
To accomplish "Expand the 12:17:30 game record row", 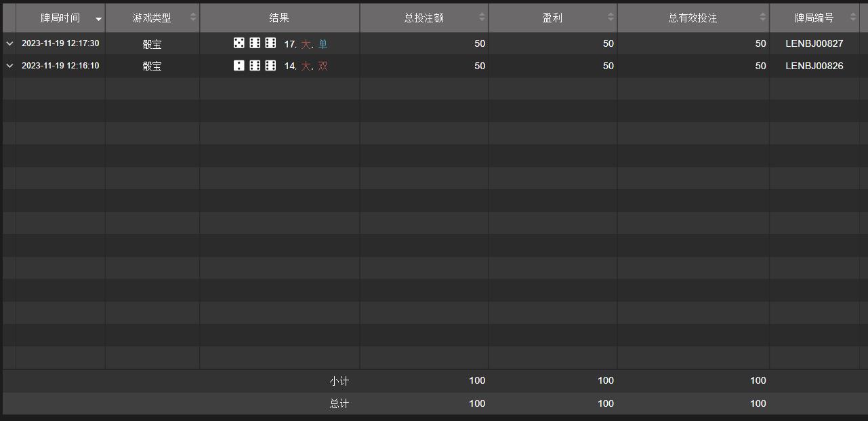I will [9, 43].
